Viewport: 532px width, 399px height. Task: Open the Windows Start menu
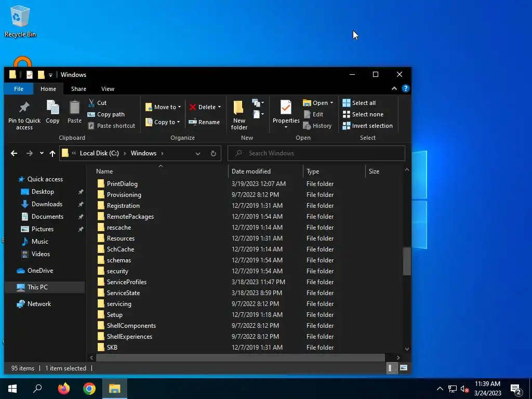tap(12, 389)
